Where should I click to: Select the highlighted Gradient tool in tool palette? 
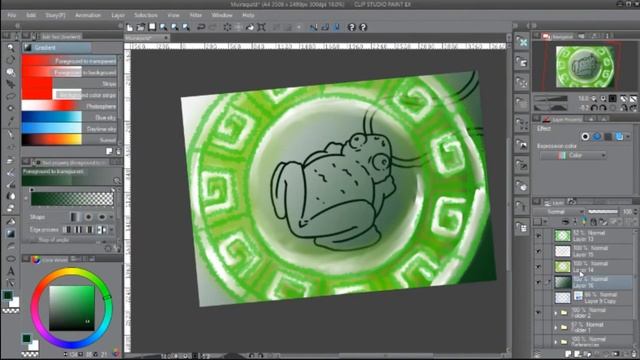tap(11, 234)
